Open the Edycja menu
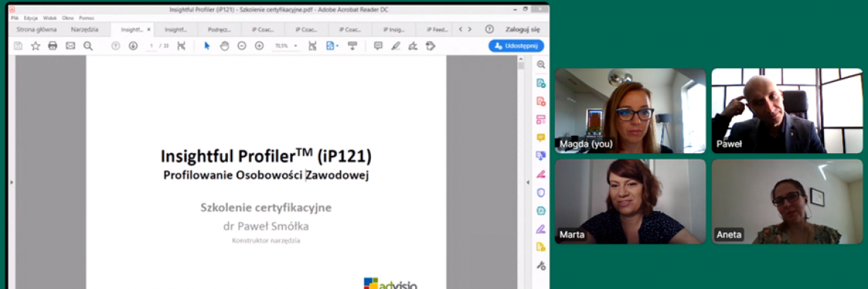The height and width of the screenshot is (289, 868). (x=30, y=17)
